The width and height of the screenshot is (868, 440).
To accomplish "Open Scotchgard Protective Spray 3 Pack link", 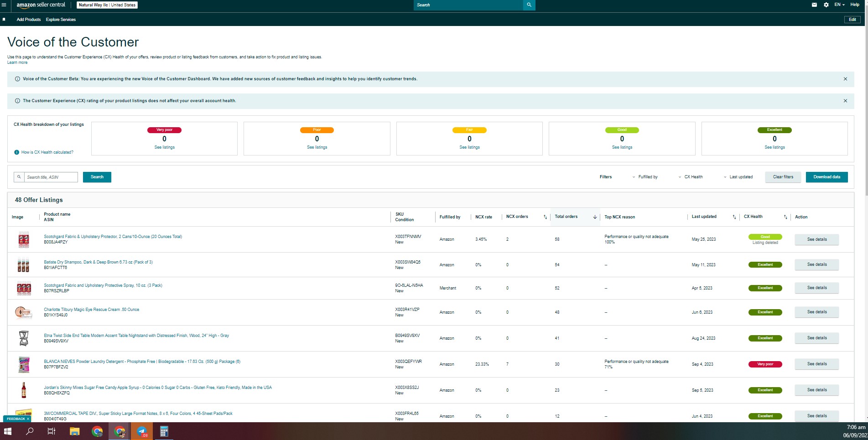I will point(103,285).
